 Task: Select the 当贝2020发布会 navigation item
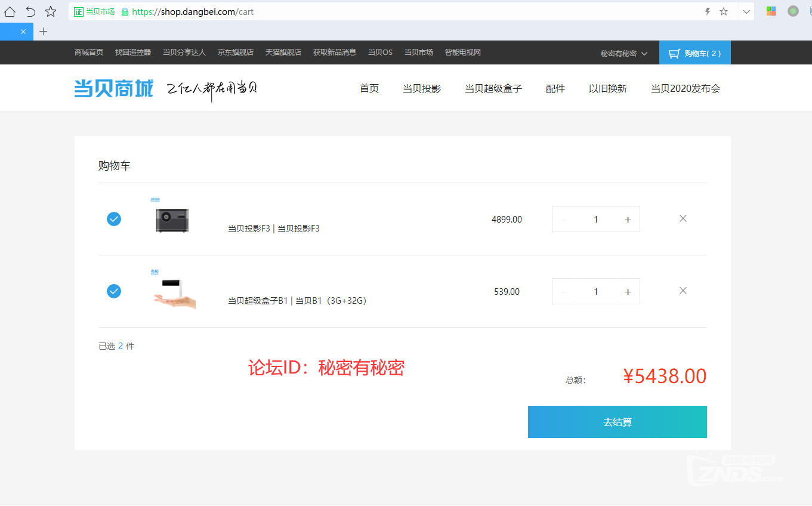tap(686, 88)
